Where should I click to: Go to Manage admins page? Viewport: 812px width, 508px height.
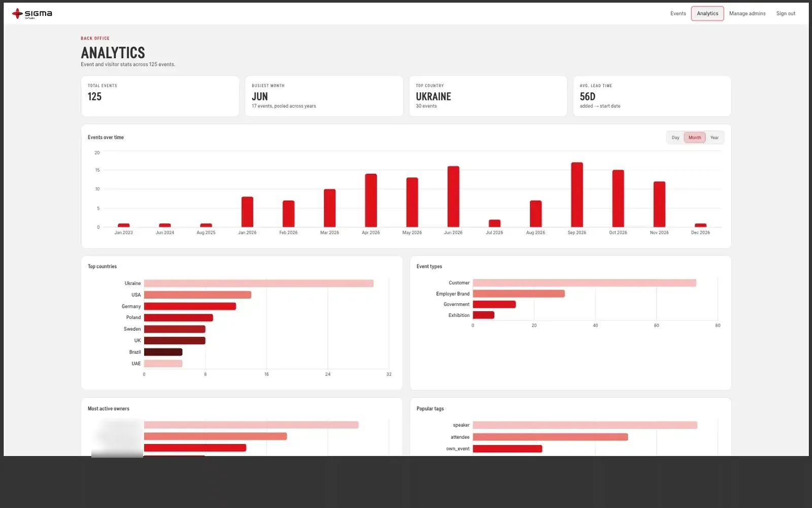coord(747,14)
